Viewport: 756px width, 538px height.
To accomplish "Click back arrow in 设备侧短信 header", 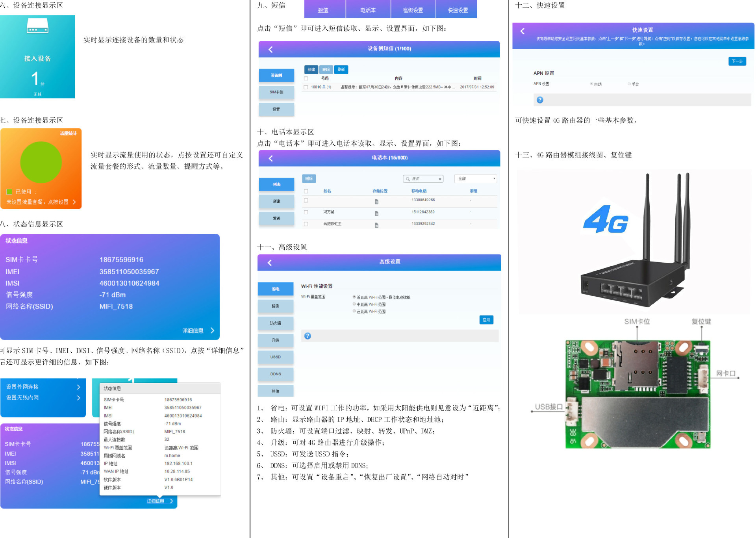I will click(271, 50).
